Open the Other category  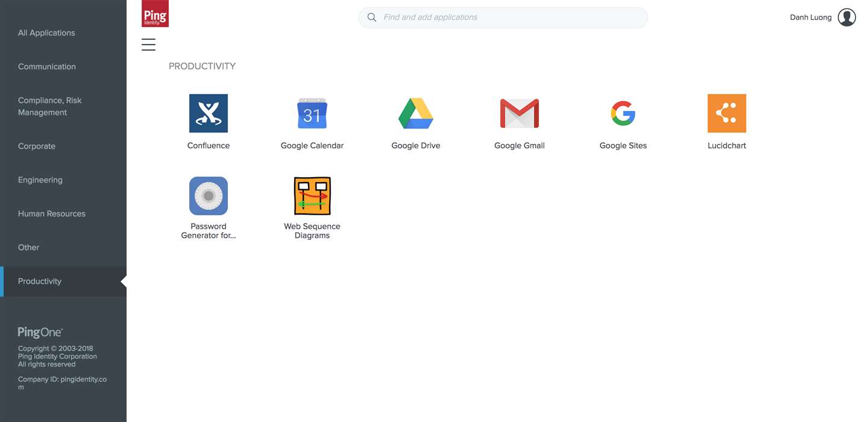tap(29, 248)
